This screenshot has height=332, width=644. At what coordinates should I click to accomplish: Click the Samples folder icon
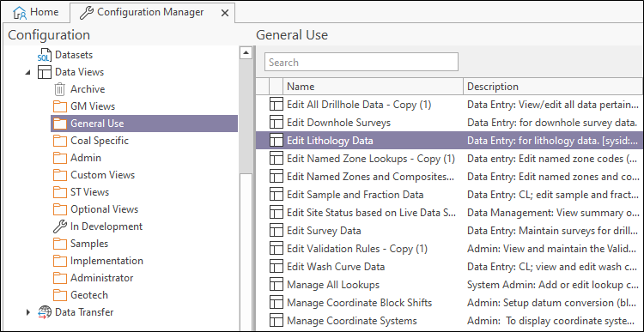click(60, 244)
